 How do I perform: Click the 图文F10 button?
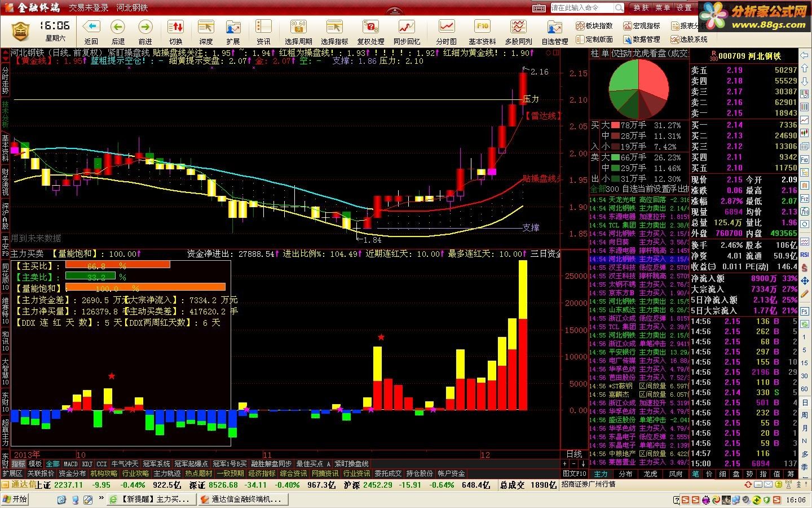click(575, 474)
